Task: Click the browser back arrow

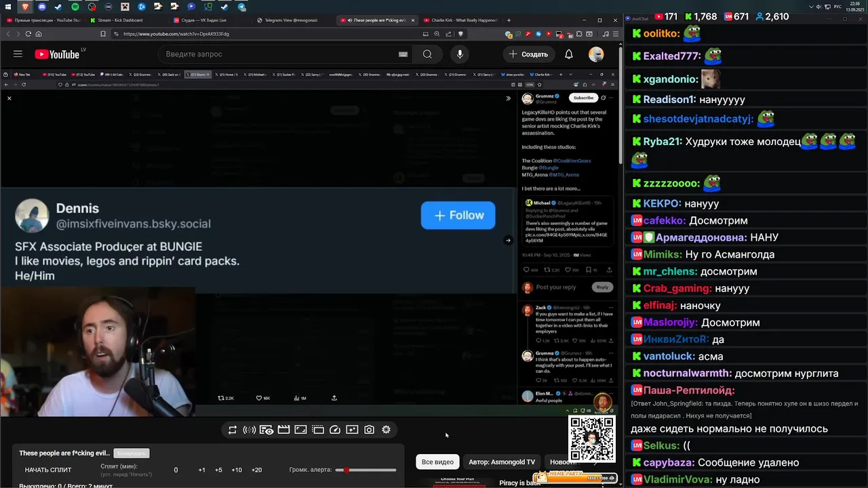Action: click(9, 34)
